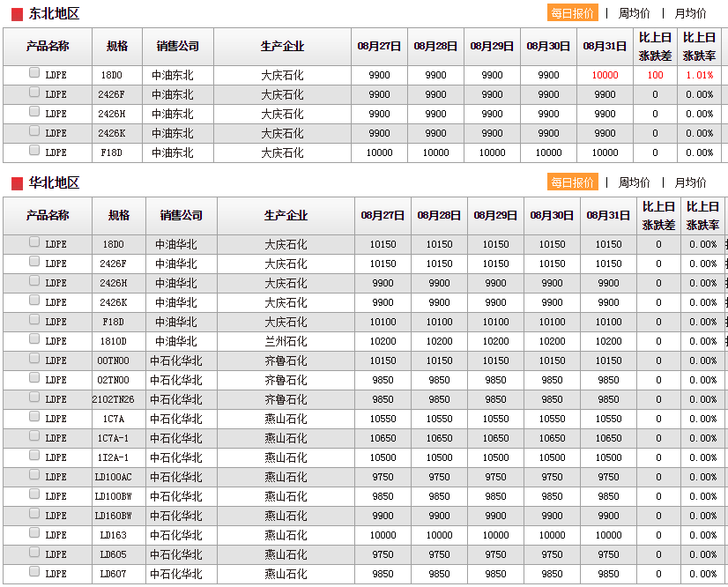The height and width of the screenshot is (587, 728).
Task: Click 比上日涨跌差 header in 东北地区 table
Action: [655, 47]
